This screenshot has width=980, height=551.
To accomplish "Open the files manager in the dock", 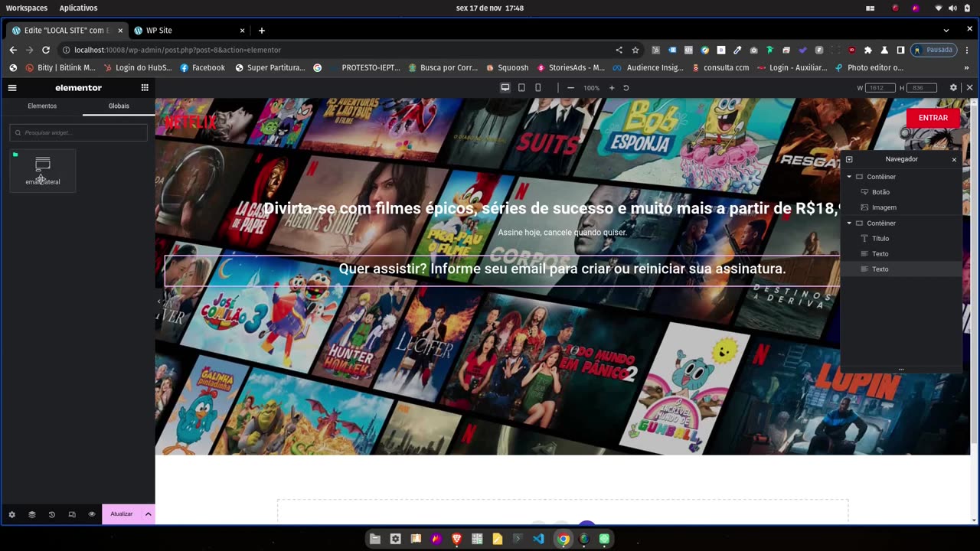I will [375, 539].
